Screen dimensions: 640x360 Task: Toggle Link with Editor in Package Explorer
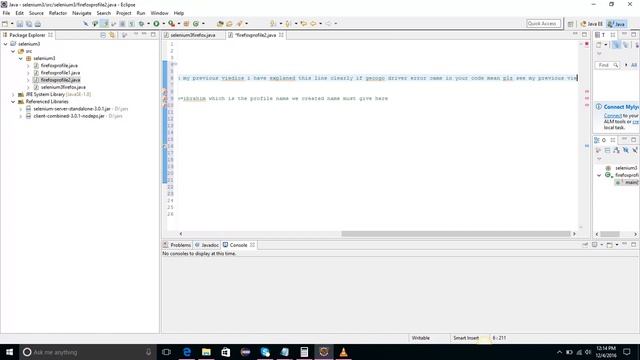pos(112,35)
